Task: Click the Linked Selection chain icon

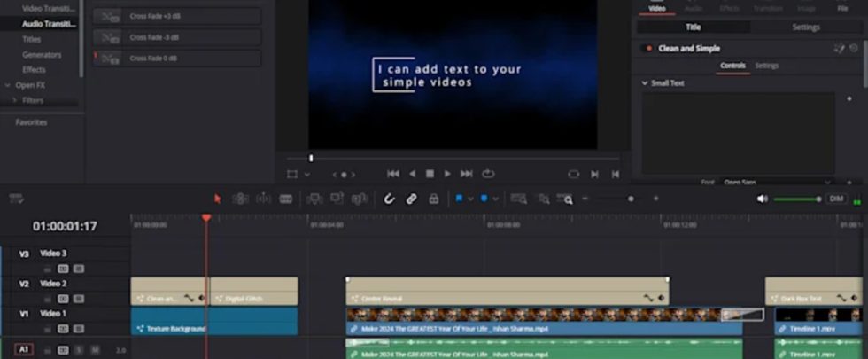Action: (x=411, y=199)
